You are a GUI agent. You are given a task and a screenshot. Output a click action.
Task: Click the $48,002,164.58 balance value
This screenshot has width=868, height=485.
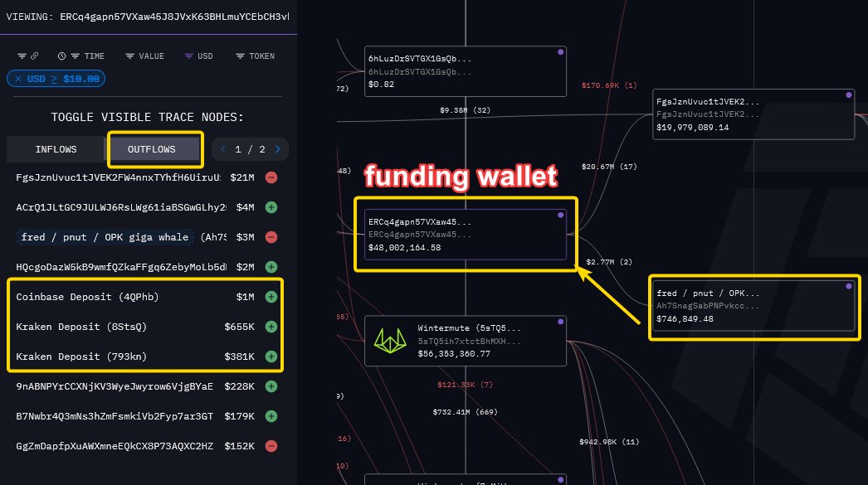click(405, 248)
